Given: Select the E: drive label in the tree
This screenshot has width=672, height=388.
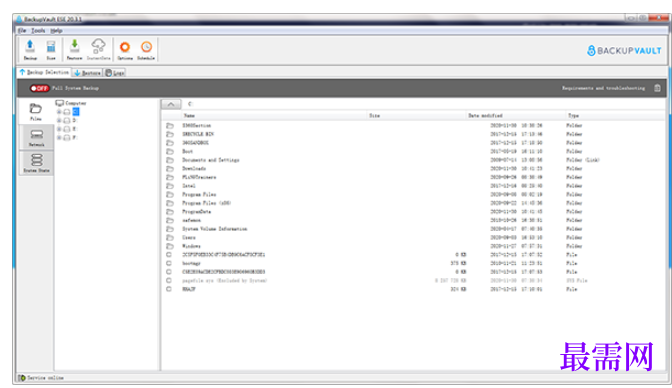Looking at the screenshot, I should pos(75,129).
